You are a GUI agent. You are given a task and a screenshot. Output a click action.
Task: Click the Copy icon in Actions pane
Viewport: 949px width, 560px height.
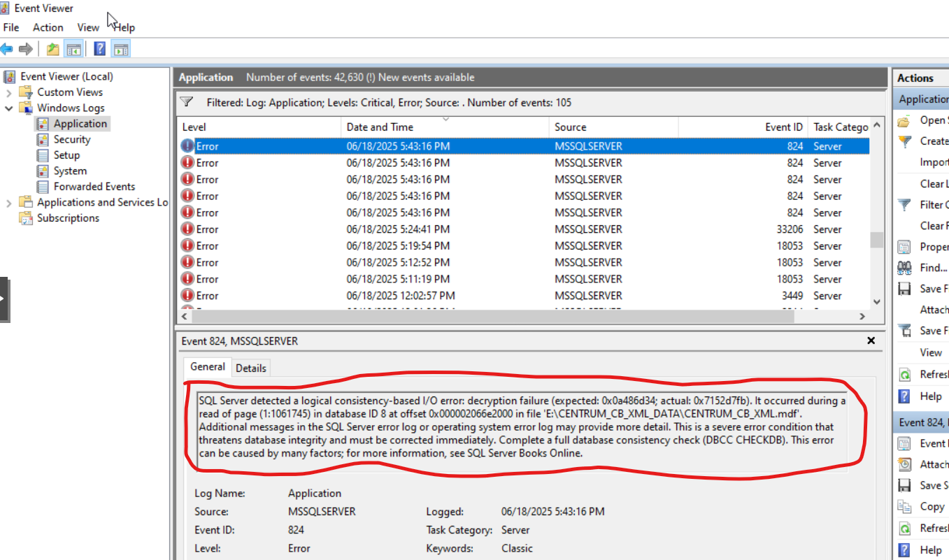pos(904,507)
